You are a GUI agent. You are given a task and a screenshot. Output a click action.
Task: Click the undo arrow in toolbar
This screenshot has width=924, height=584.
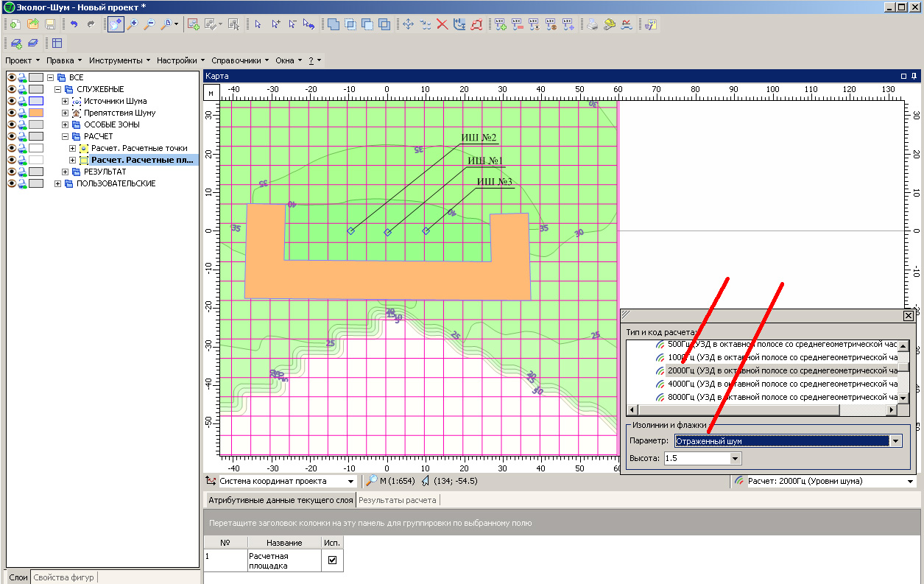(74, 24)
